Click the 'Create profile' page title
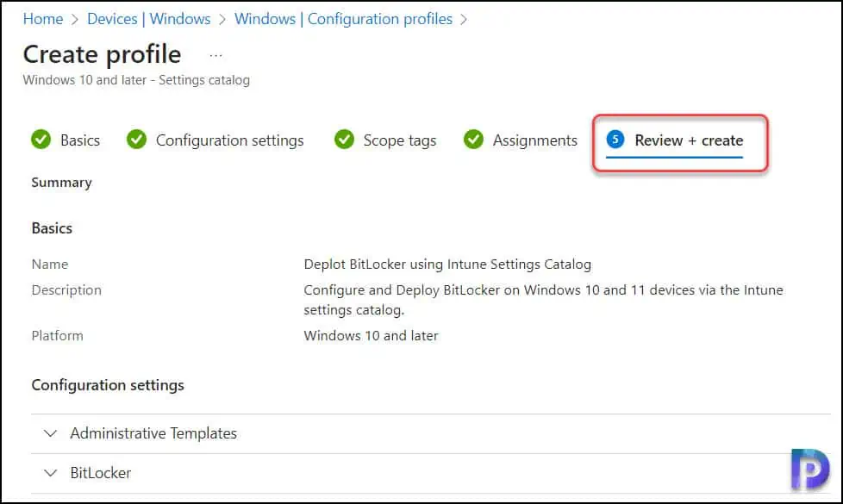 coord(103,54)
